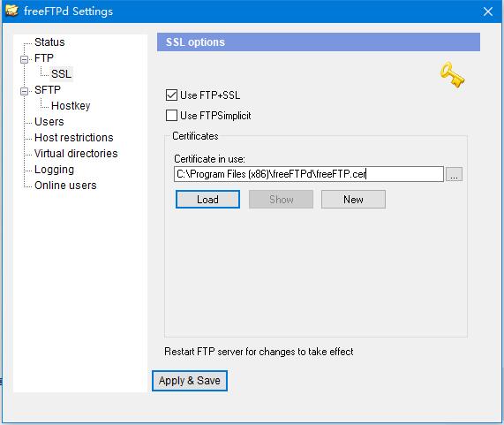
Task: Close the freeFTPd Settings window
Action: pos(488,11)
